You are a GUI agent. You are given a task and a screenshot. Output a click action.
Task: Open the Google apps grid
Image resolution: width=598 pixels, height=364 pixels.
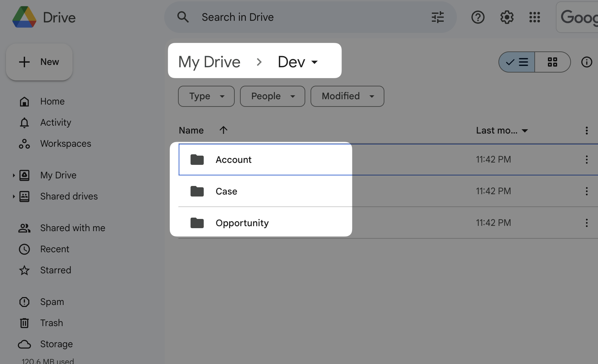[x=535, y=17]
